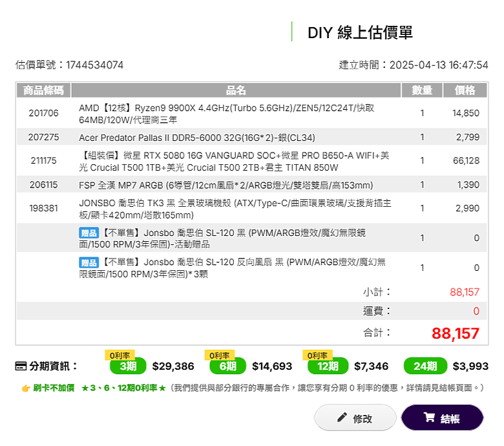The width and height of the screenshot is (504, 446).
Task: Click quantity 1 in RTX 5080 row
Action: click(422, 160)
